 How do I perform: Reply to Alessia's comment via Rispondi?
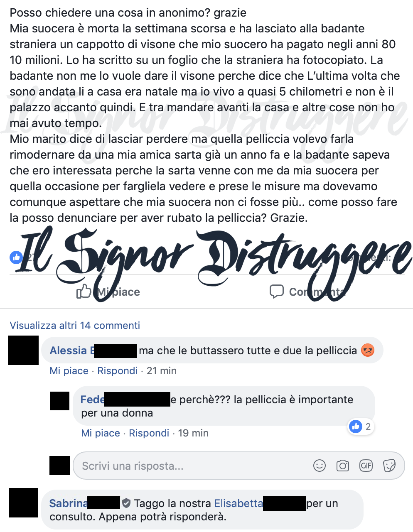coord(117,370)
